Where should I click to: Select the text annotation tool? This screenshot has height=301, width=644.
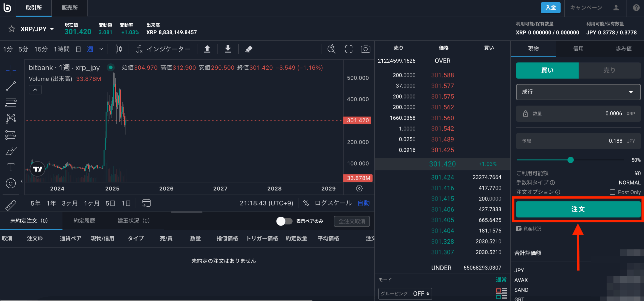[11, 167]
